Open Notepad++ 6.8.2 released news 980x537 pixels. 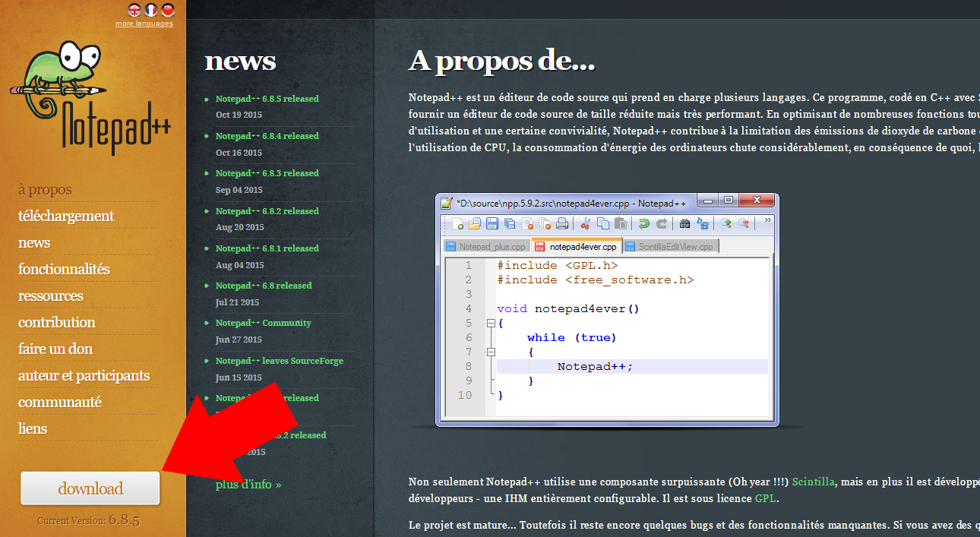click(267, 211)
